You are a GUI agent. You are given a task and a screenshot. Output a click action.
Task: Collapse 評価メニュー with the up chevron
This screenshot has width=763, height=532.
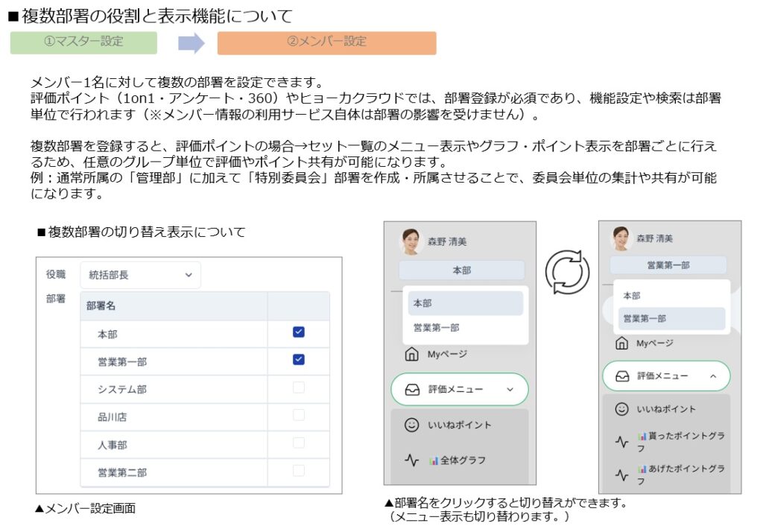click(712, 377)
